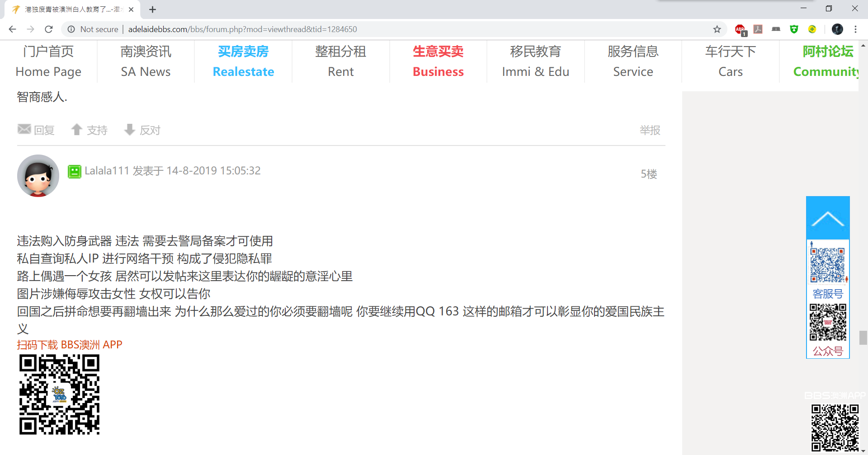This screenshot has height=455, width=868.
Task: Click the back navigation arrow
Action: (12, 29)
